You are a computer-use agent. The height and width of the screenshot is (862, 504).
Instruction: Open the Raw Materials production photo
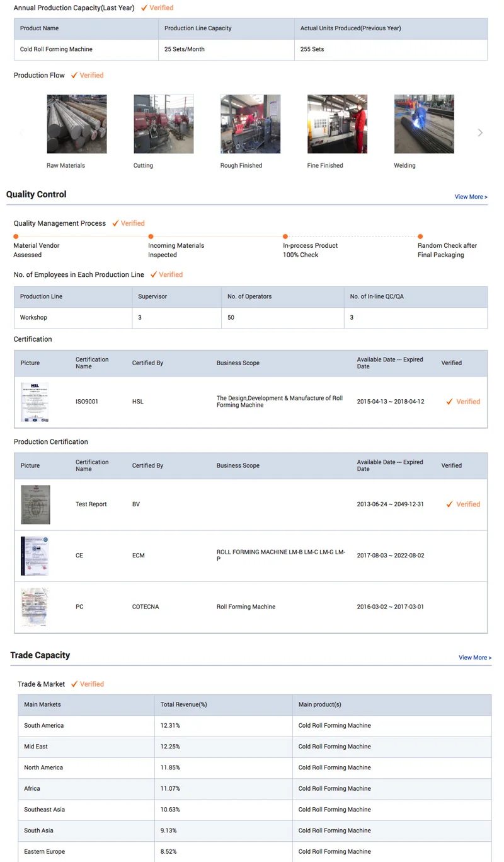tap(77, 124)
